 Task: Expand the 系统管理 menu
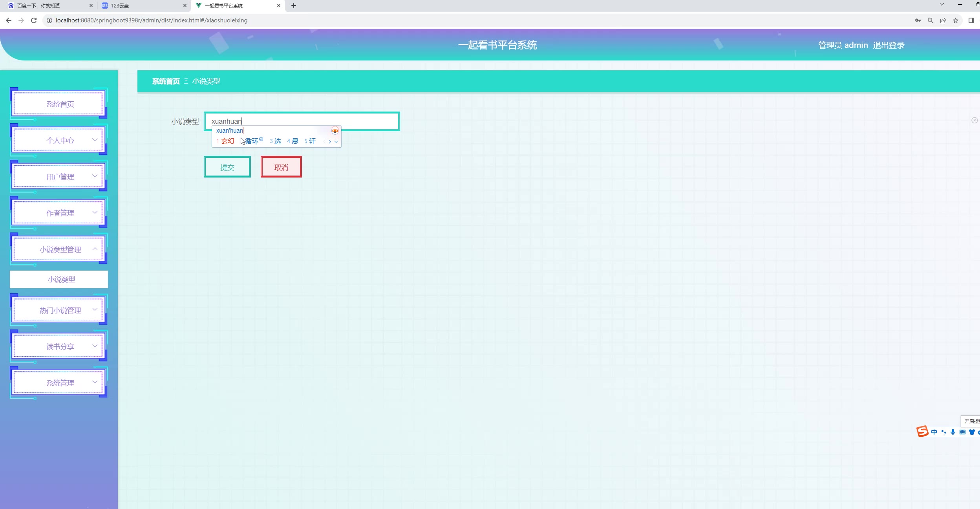click(x=59, y=383)
